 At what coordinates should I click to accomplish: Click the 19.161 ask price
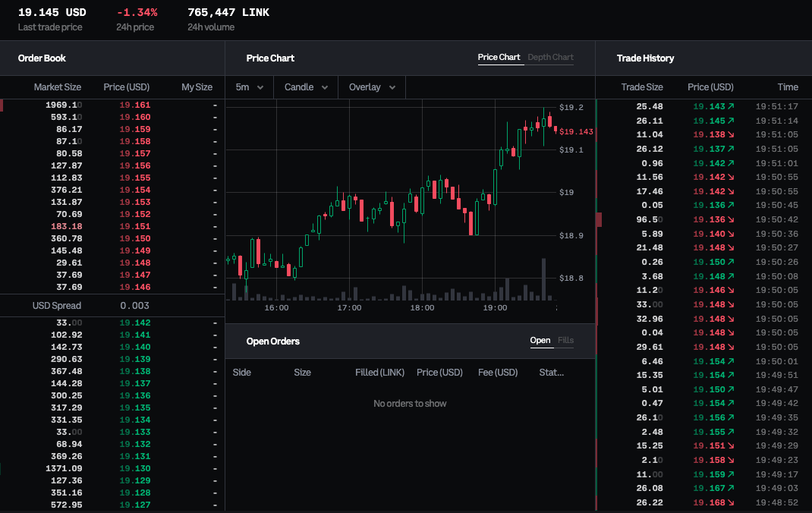pos(134,105)
